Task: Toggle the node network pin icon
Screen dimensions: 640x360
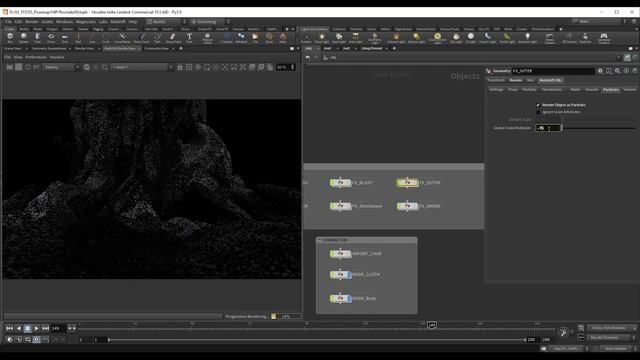Action: click(627, 58)
